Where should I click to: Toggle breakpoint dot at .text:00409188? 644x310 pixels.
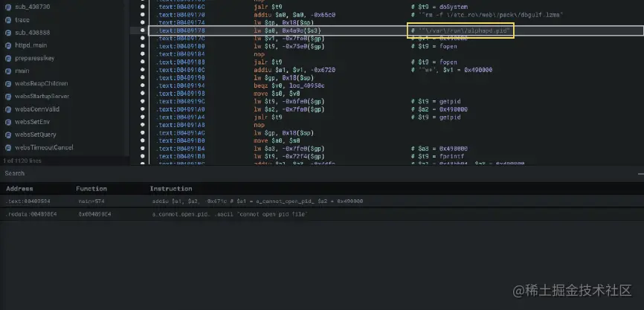pyautogui.click(x=143, y=62)
